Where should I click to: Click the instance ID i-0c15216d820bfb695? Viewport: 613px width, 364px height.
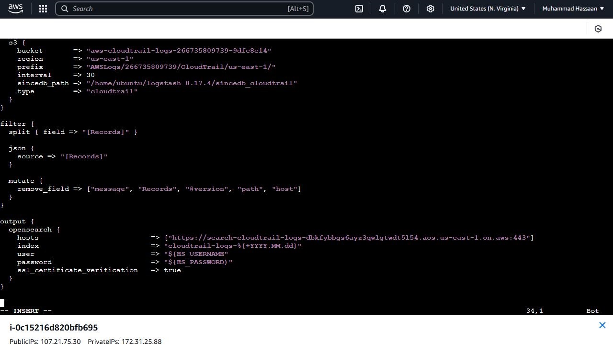coord(54,328)
